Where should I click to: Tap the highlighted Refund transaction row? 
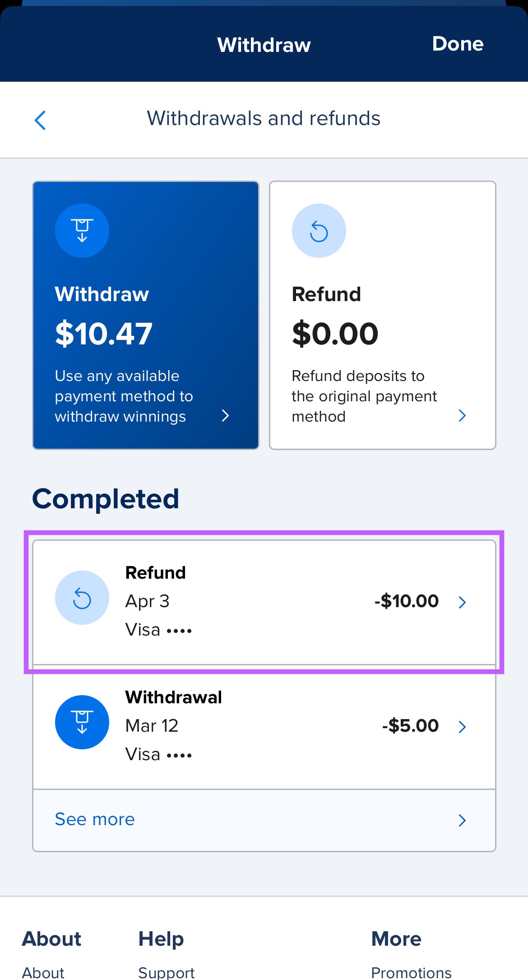tap(264, 602)
